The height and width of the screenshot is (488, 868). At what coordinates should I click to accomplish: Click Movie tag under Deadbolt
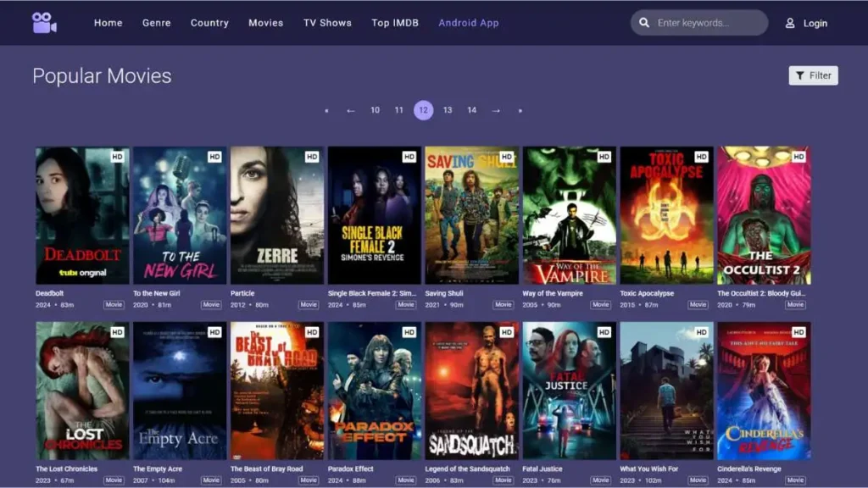tap(114, 305)
